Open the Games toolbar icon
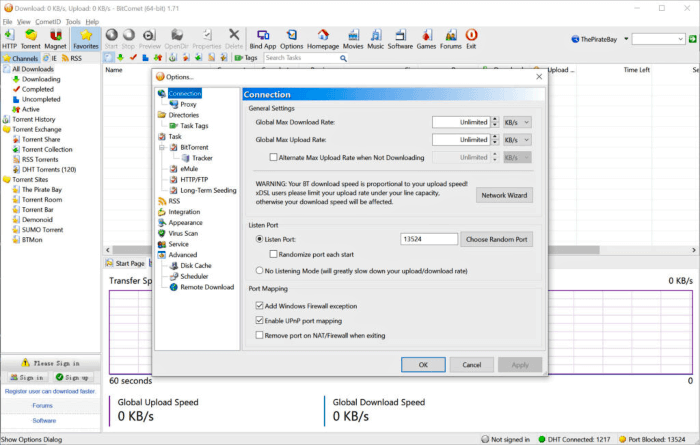This screenshot has height=445, width=700. pyautogui.click(x=426, y=39)
